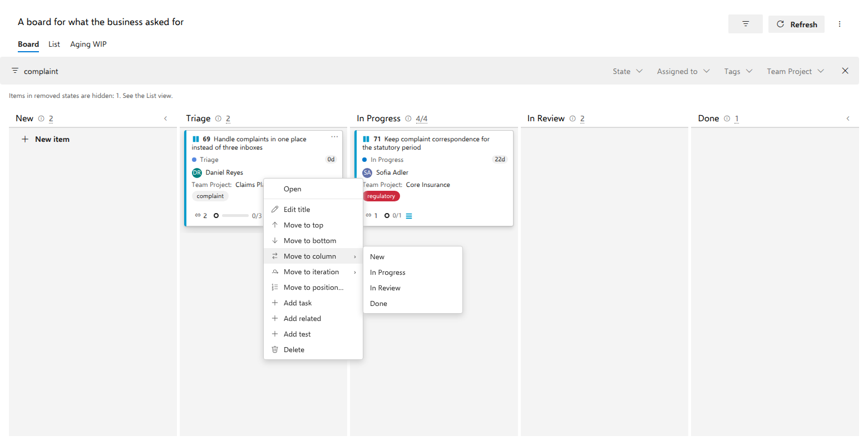The image size is (868, 445).
Task: Expand the Team Project filter dropdown
Action: pos(796,71)
